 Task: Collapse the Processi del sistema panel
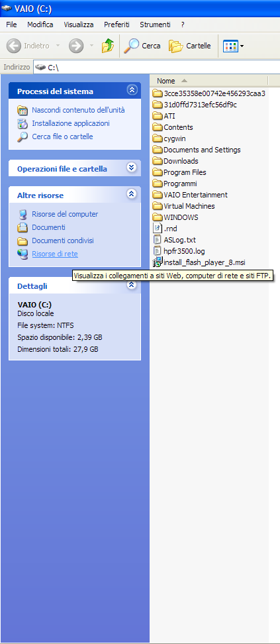click(x=131, y=89)
